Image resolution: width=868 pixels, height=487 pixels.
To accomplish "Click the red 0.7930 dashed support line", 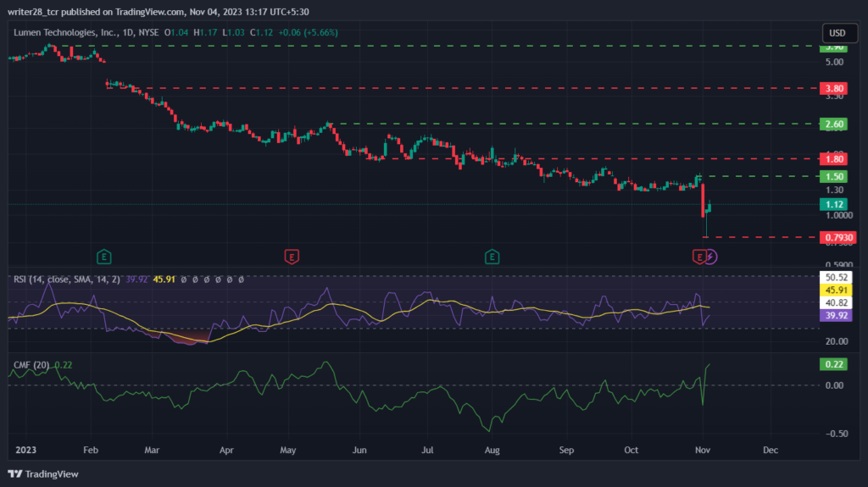I will (762, 237).
